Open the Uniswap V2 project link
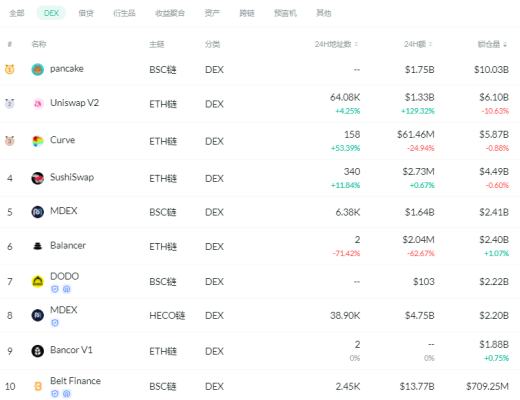This screenshot has height=400, width=520. click(74, 103)
